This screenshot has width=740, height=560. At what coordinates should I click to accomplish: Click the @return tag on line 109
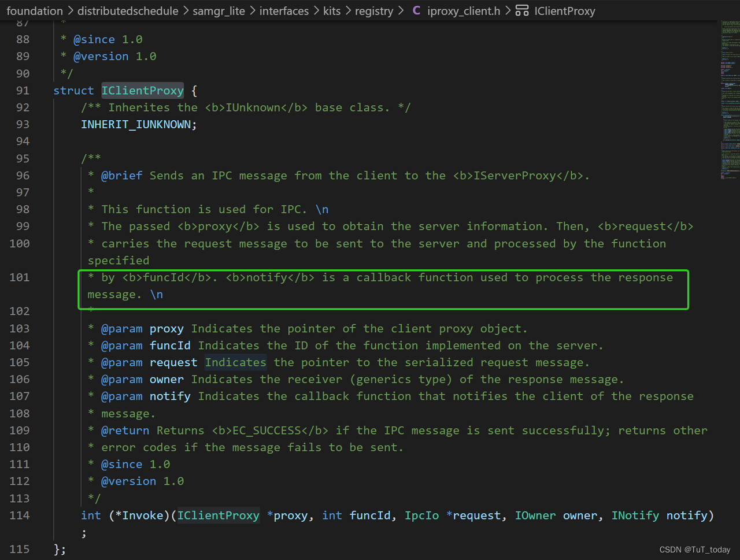coord(125,430)
